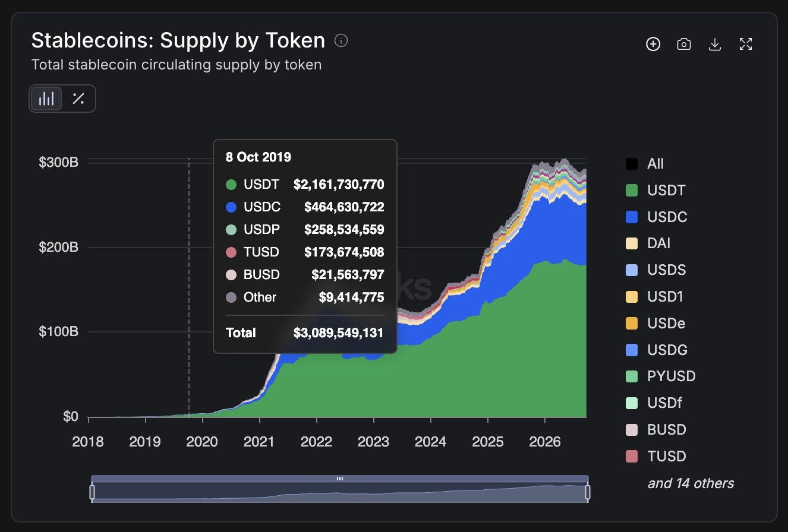Image resolution: width=788 pixels, height=532 pixels.
Task: Click the $300B y-axis label
Action: 59,162
